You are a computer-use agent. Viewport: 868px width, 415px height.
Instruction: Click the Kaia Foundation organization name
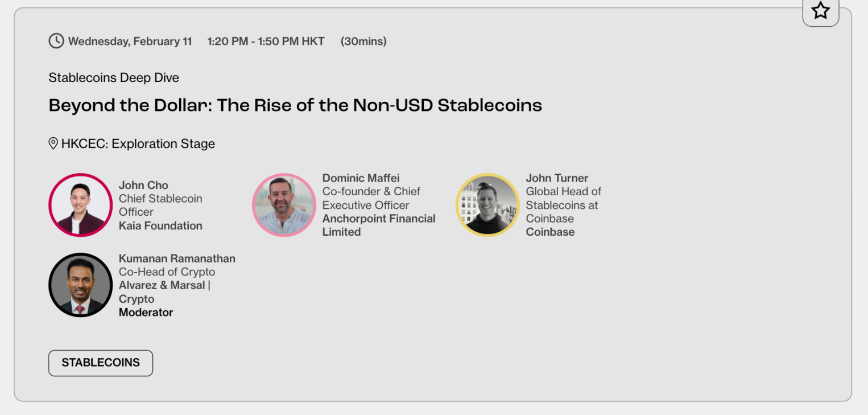160,225
